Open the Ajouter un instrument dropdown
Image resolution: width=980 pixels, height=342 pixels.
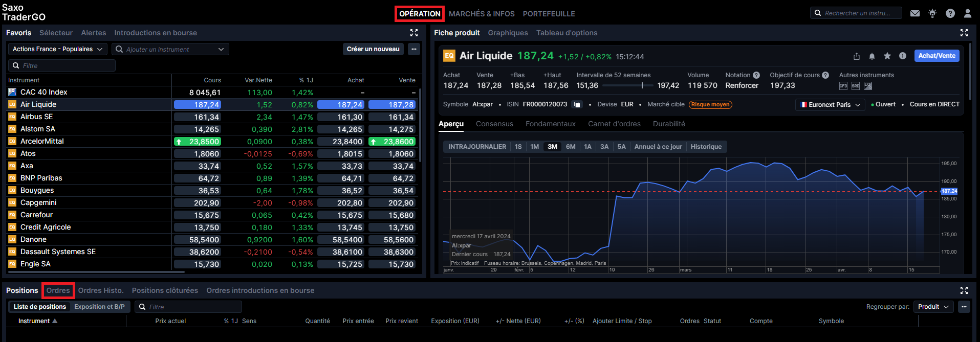click(170, 49)
